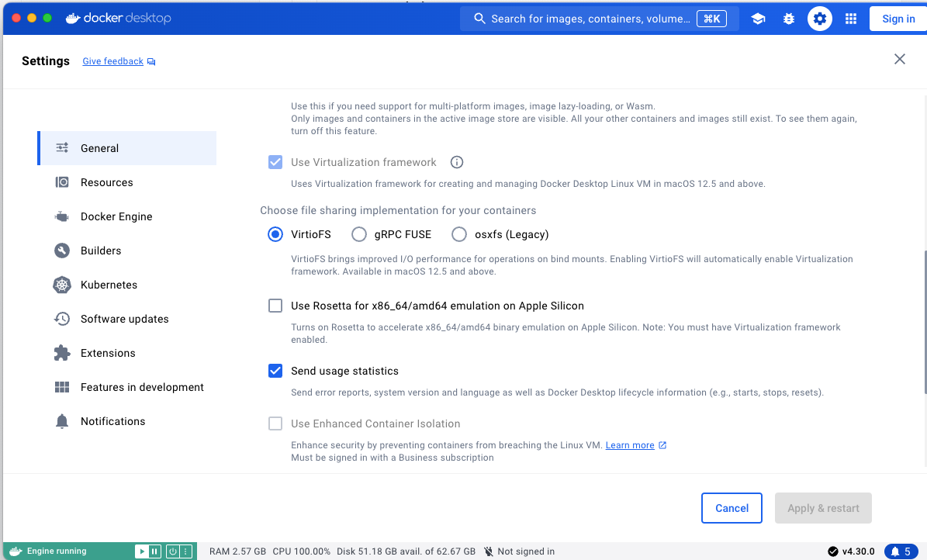The width and height of the screenshot is (927, 560).
Task: Close the Settings panel with X
Action: coord(899,59)
